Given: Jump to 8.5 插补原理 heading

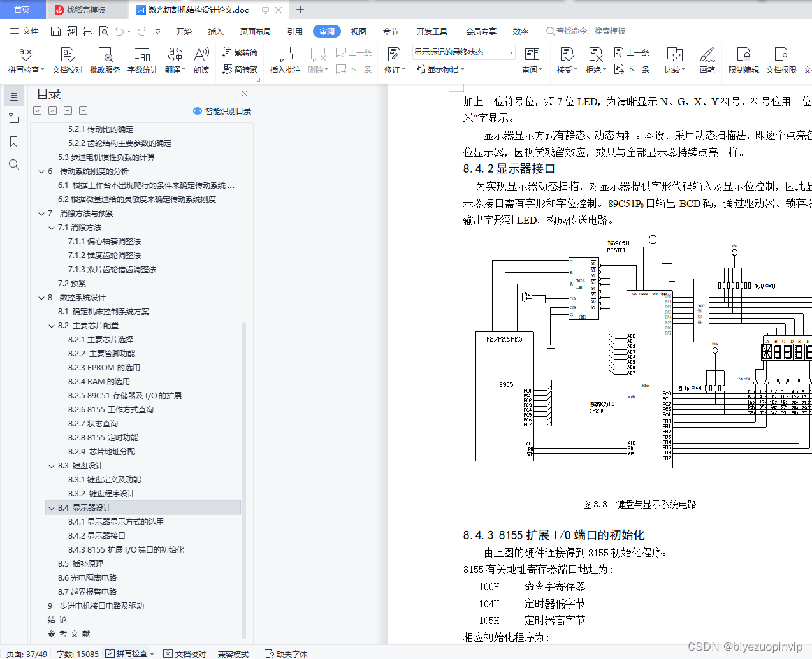Looking at the screenshot, I should pyautogui.click(x=80, y=564).
